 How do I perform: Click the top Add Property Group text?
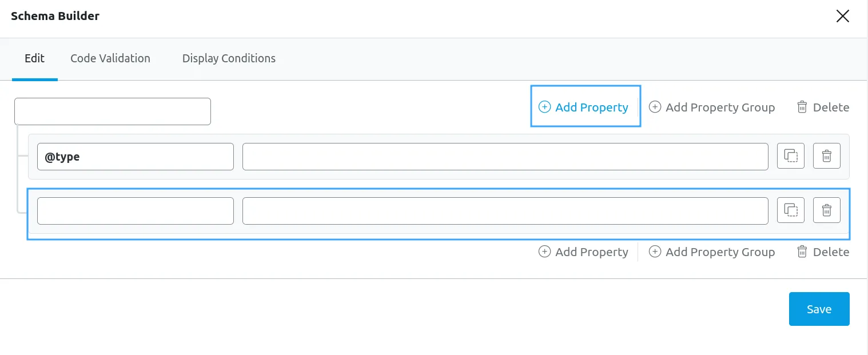(x=720, y=107)
